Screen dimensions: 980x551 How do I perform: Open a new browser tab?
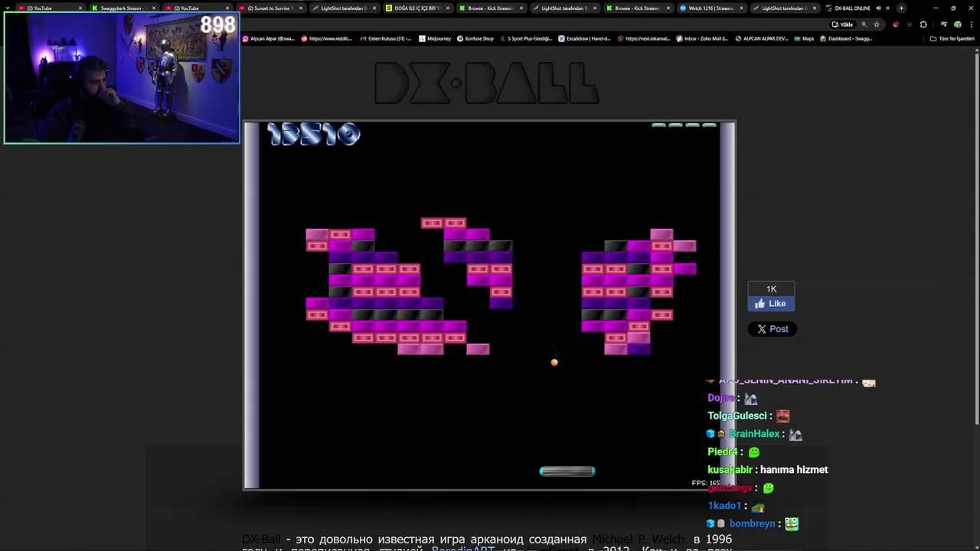pyautogui.click(x=901, y=8)
